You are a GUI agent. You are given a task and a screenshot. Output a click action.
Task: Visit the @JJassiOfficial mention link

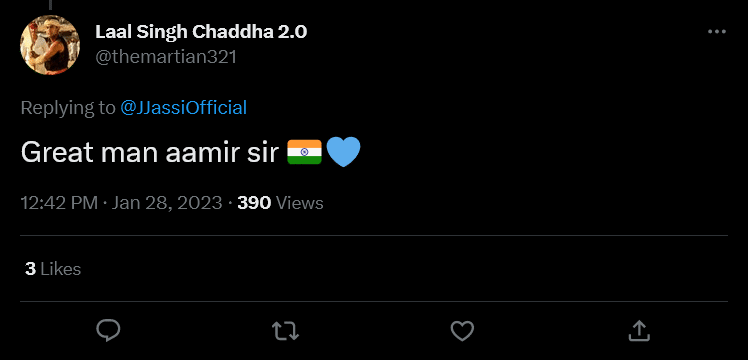pyautogui.click(x=184, y=108)
